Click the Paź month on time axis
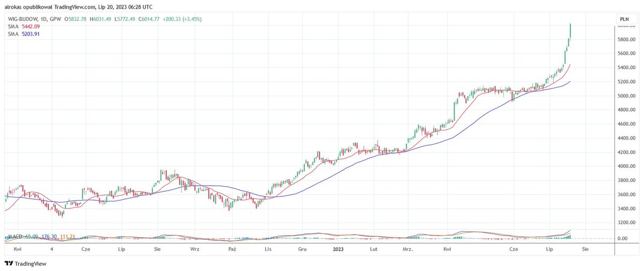The width and height of the screenshot is (644, 271). click(232, 250)
